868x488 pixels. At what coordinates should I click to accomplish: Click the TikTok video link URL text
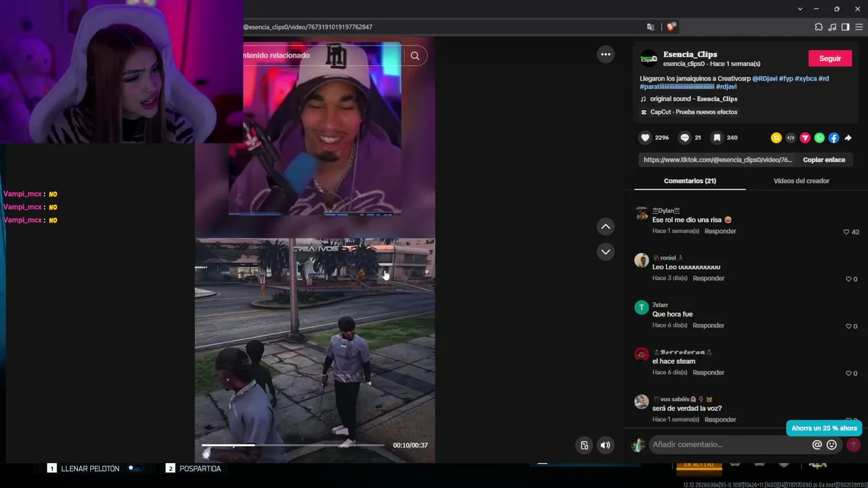717,160
